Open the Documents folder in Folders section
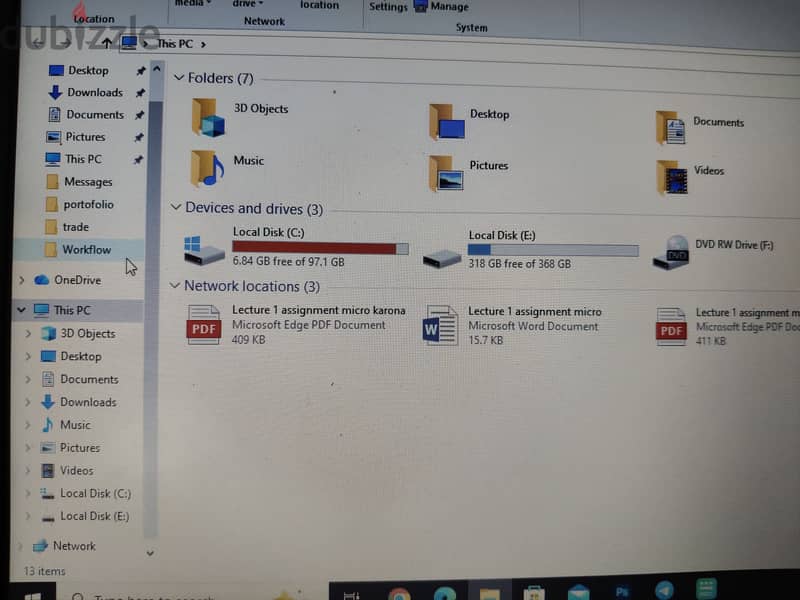 (670, 128)
